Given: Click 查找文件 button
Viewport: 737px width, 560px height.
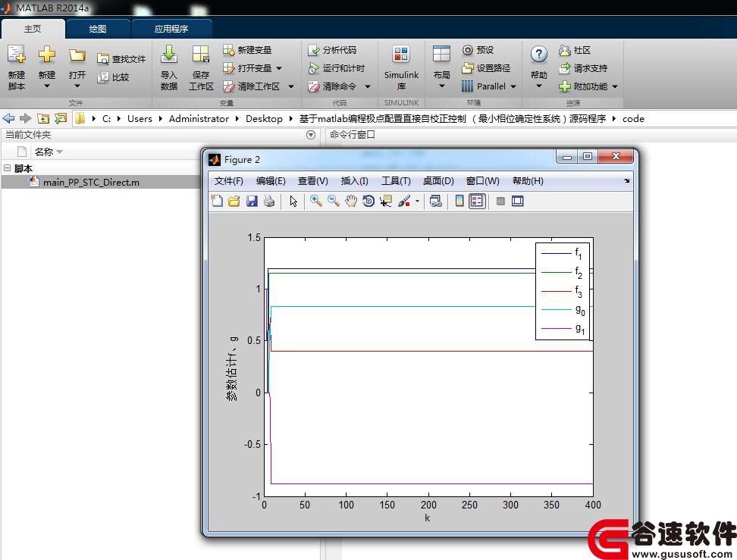Looking at the screenshot, I should [121, 58].
